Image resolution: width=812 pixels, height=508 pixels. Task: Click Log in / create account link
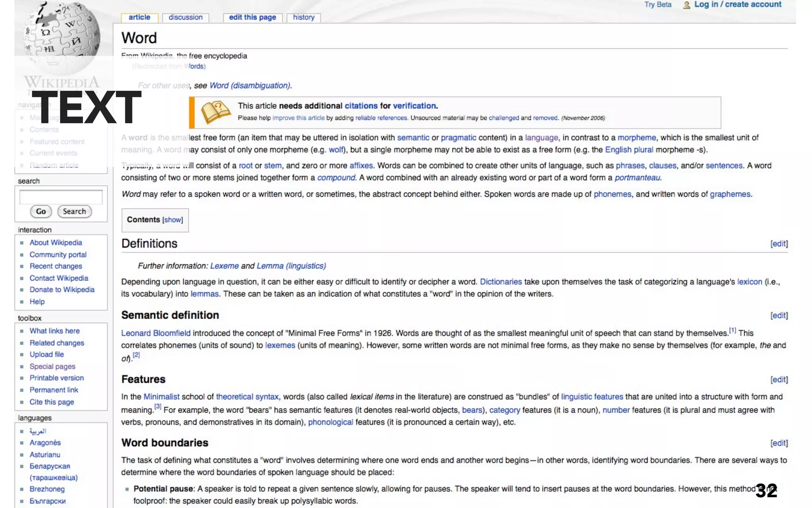pos(737,5)
